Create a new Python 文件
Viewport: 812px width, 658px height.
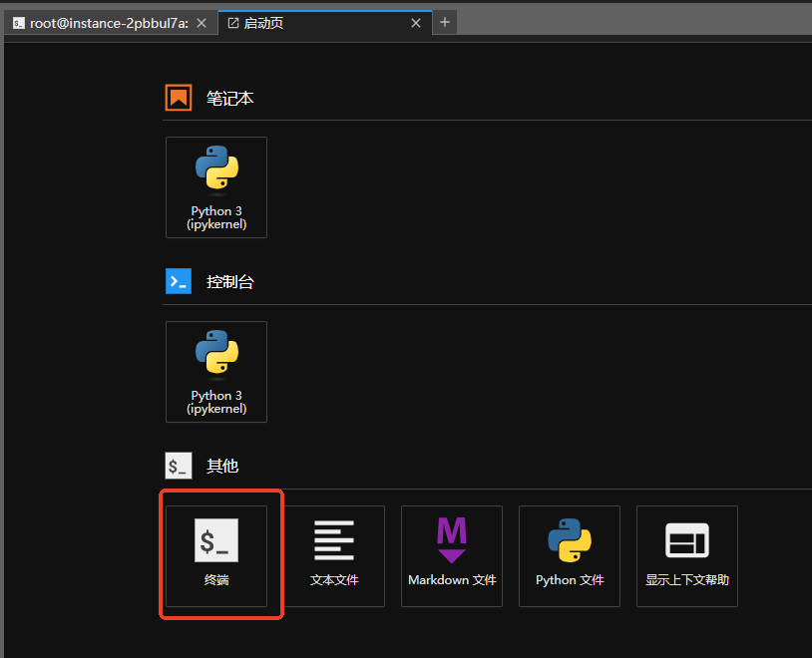tap(570, 556)
